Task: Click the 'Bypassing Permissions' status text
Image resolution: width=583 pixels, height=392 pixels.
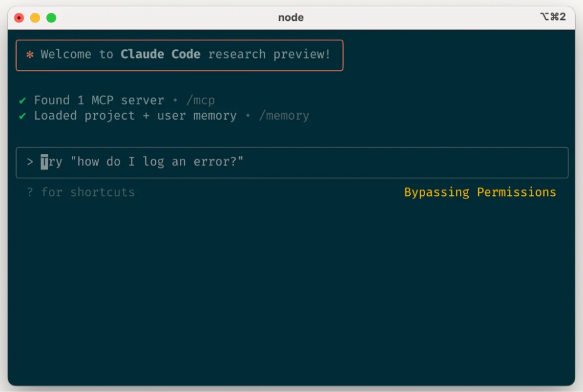Action: [480, 192]
